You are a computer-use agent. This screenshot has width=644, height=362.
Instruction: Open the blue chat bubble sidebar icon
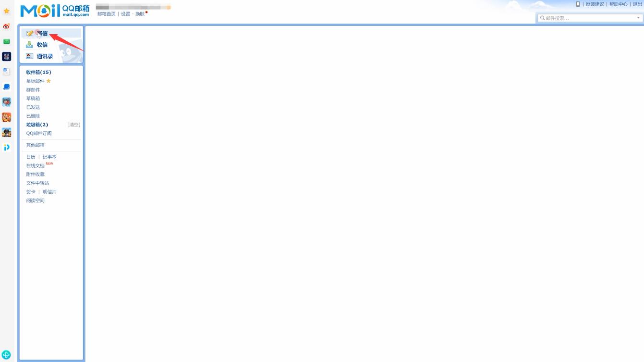pyautogui.click(x=7, y=87)
